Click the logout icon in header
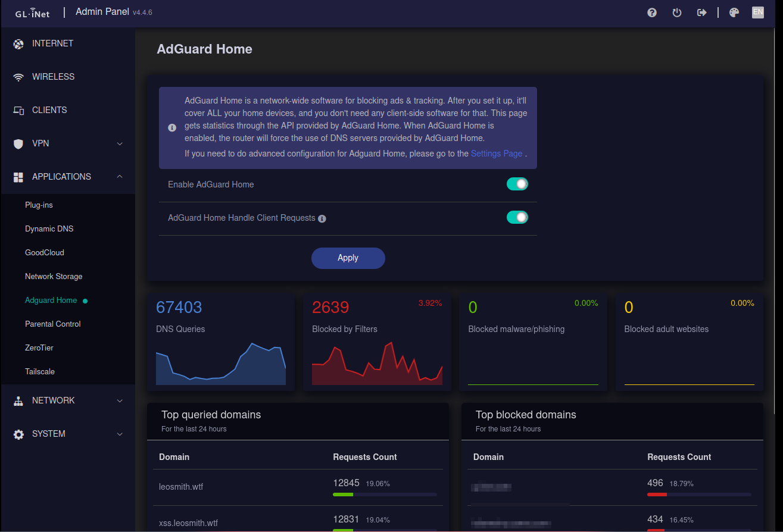Viewport: 783px width, 532px height. tap(702, 12)
